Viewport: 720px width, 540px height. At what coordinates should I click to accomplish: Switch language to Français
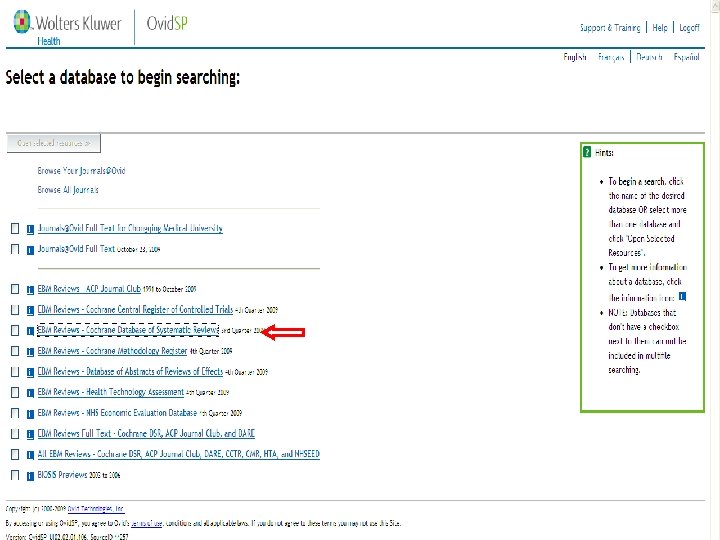pyautogui.click(x=611, y=57)
